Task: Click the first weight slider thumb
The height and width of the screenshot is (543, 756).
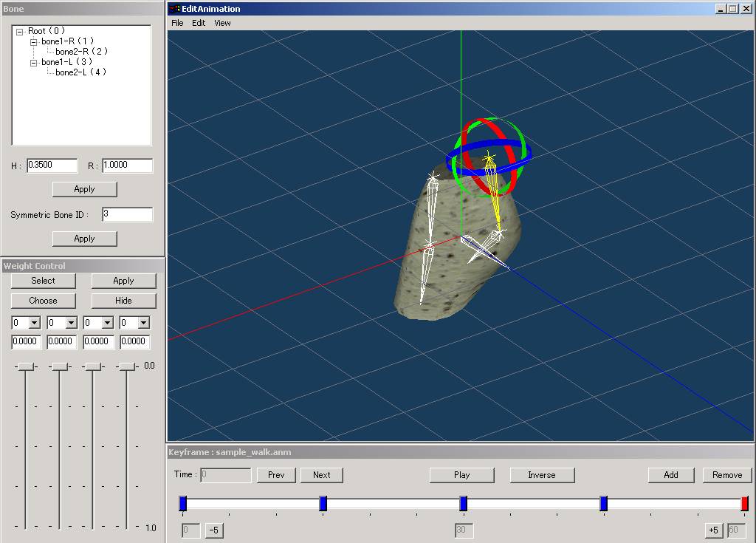Action: pos(26,367)
